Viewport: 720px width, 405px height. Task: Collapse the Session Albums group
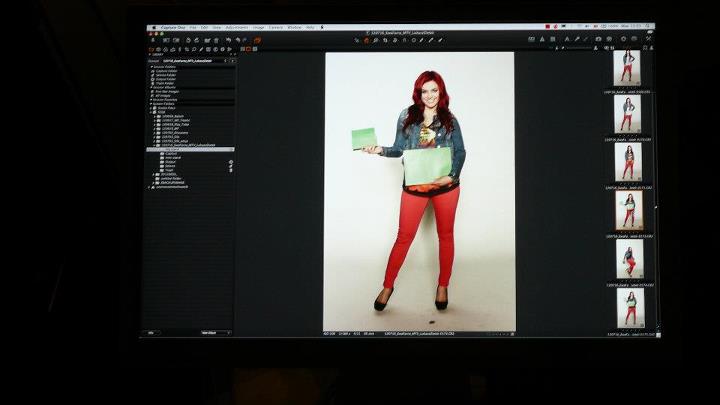(152, 87)
